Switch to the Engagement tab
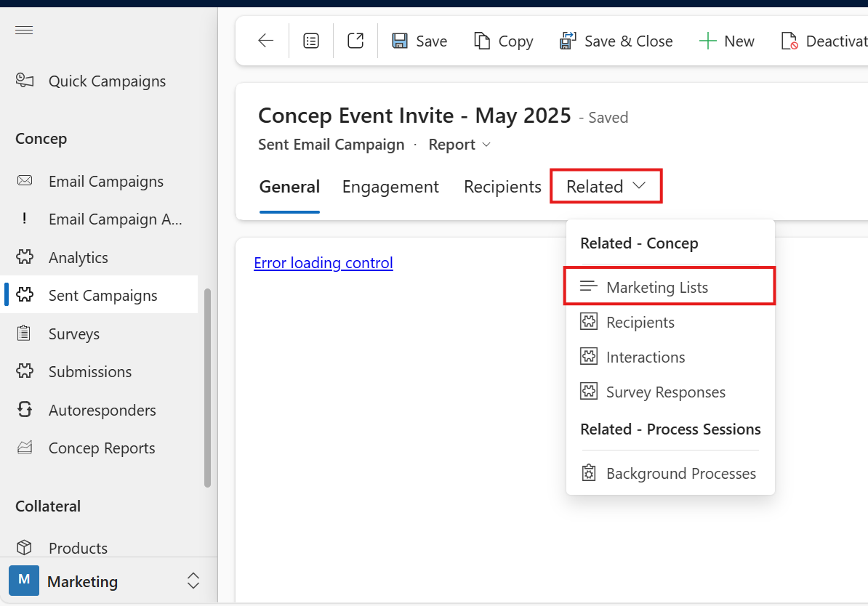868x606 pixels. pos(390,187)
